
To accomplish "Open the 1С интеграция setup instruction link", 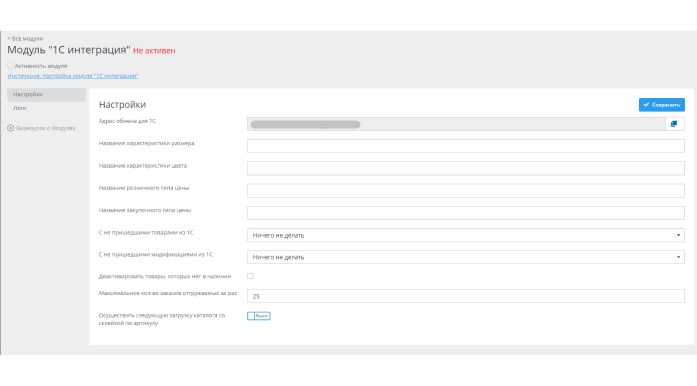I will (x=73, y=76).
